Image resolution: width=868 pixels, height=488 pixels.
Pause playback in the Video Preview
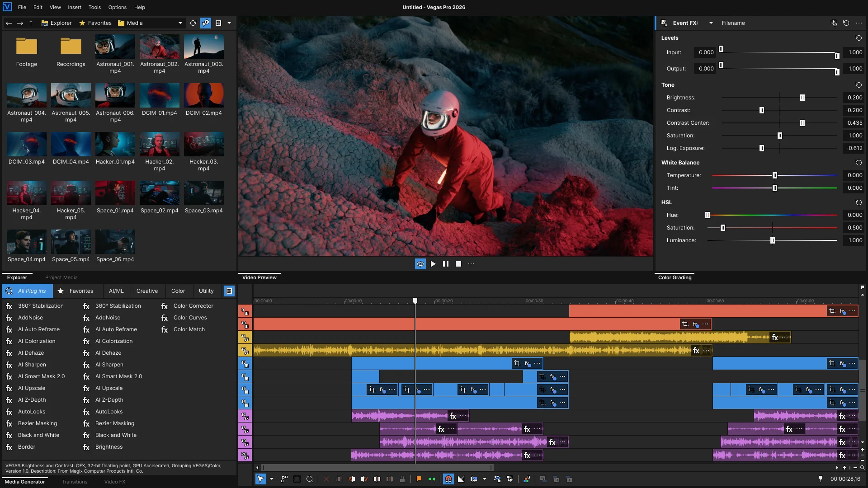[446, 264]
